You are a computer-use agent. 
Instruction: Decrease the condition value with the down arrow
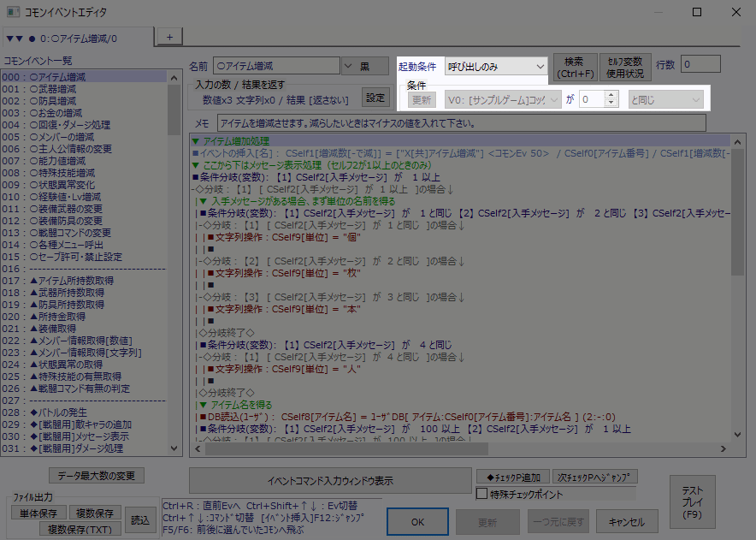tap(611, 104)
